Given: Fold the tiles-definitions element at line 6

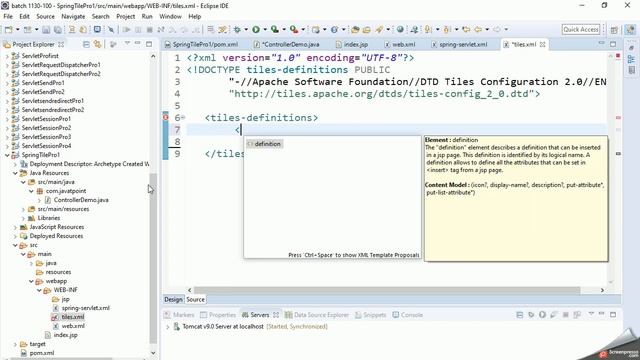Looking at the screenshot, I should [183, 118].
